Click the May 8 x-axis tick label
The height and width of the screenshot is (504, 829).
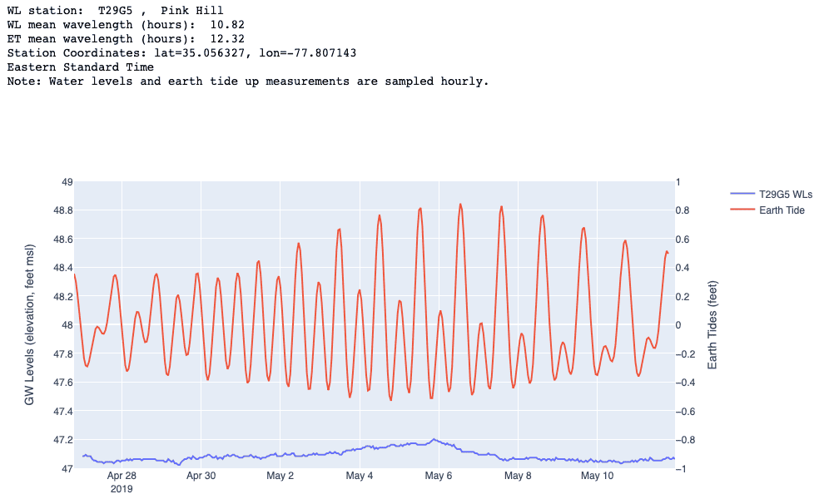coord(518,477)
